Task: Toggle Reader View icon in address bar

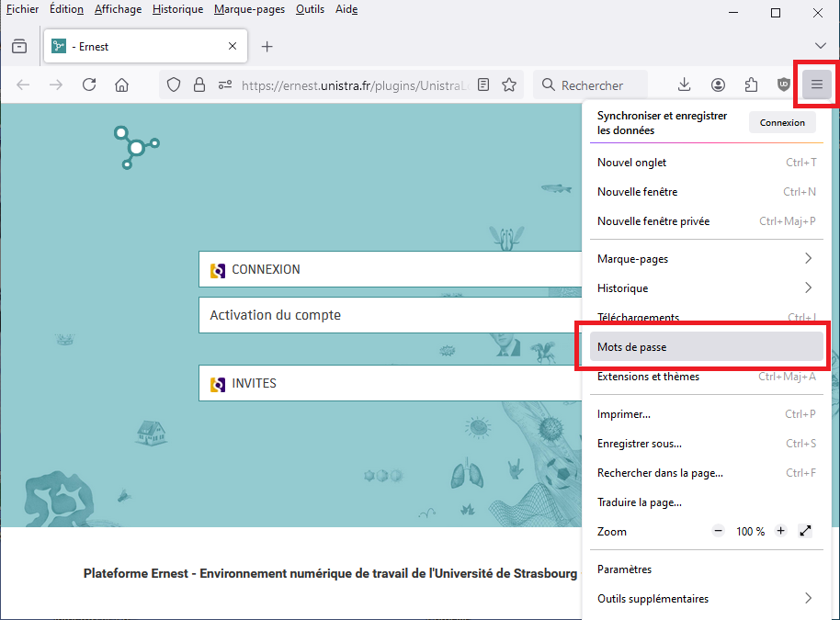Action: [x=484, y=85]
